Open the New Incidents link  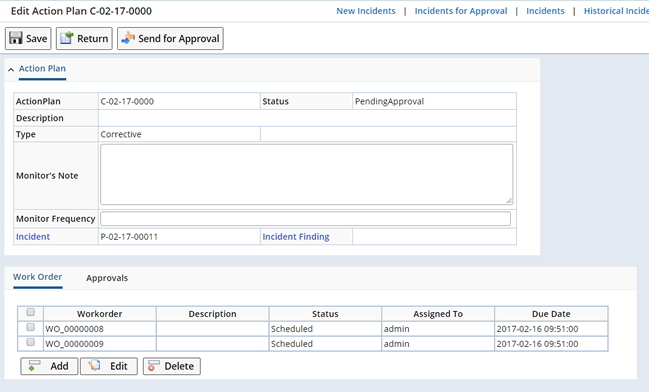(x=365, y=11)
